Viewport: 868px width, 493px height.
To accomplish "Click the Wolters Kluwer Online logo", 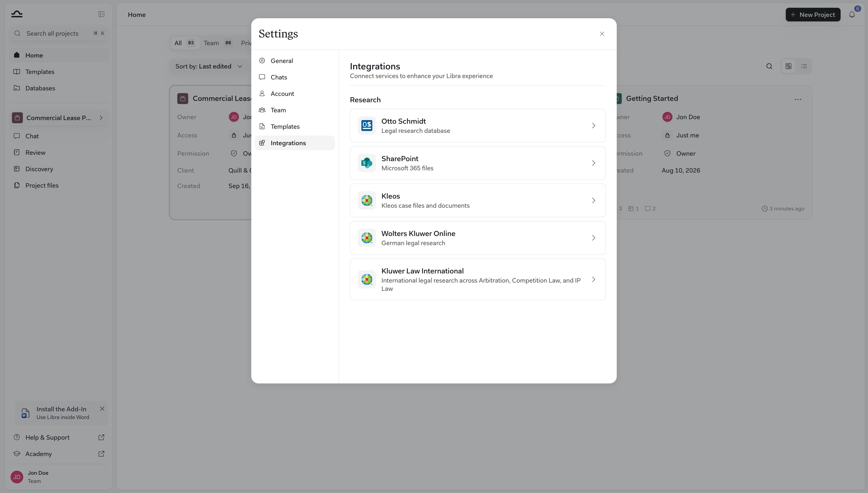I will click(367, 238).
